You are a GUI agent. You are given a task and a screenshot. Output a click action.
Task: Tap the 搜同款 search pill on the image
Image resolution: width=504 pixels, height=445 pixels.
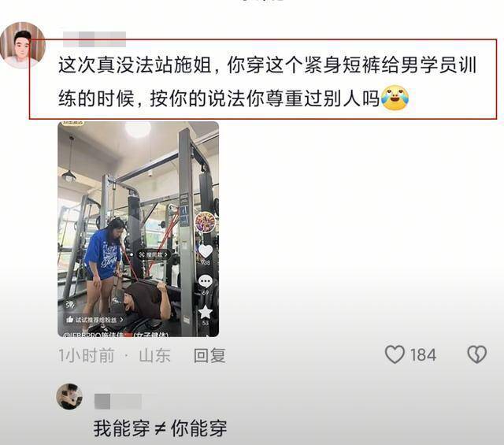tap(154, 254)
